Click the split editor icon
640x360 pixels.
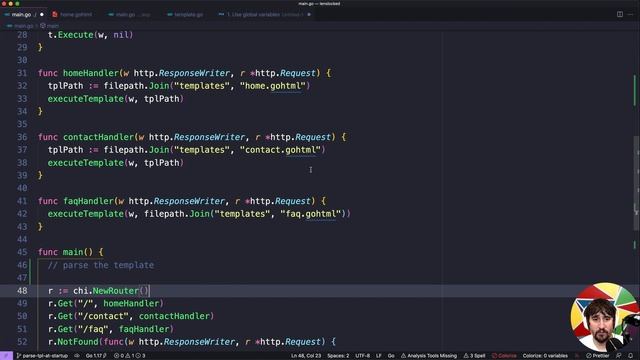pyautogui.click(x=620, y=14)
